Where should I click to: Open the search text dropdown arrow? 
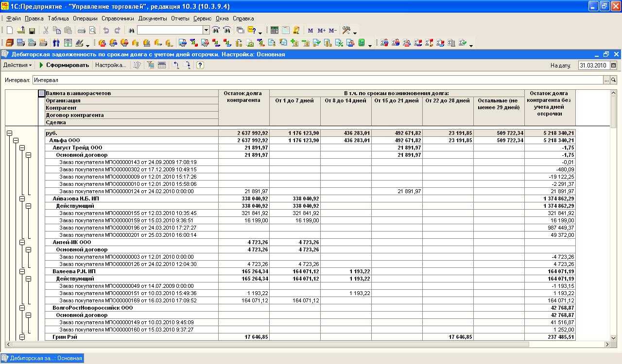[x=206, y=30]
